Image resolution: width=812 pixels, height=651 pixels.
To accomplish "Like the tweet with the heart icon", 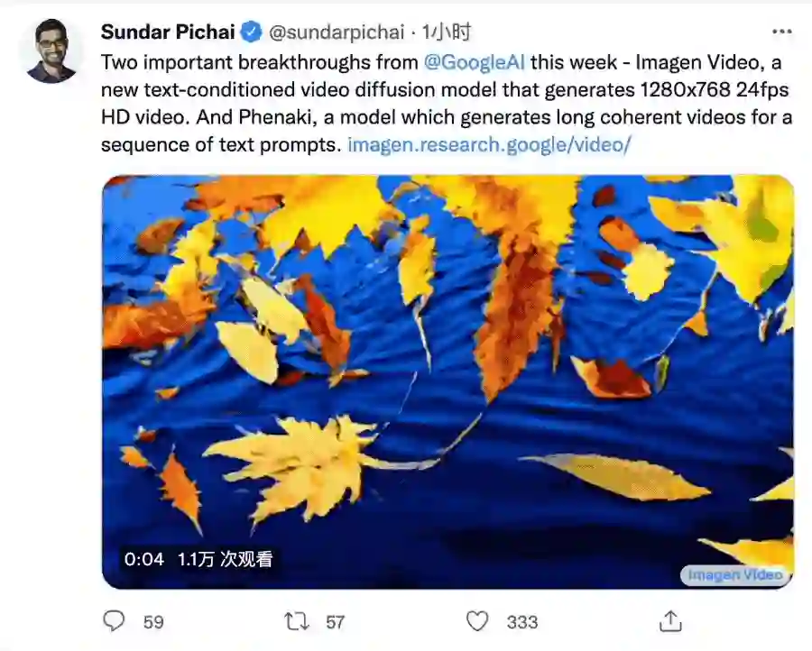I will (x=476, y=621).
